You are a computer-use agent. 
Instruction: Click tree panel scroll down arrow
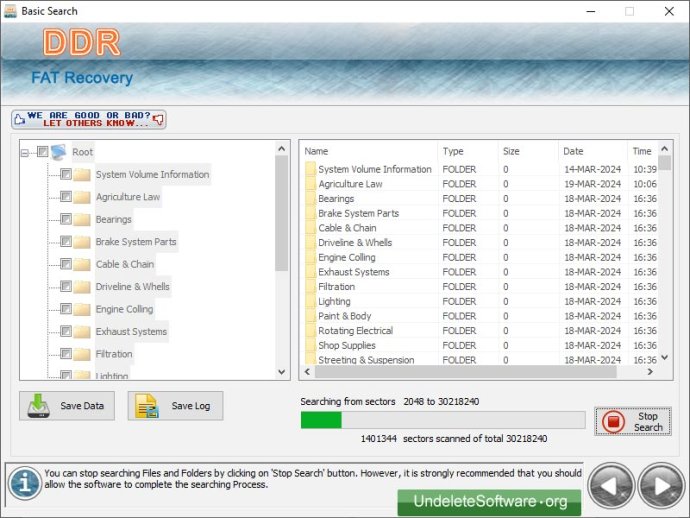(282, 372)
